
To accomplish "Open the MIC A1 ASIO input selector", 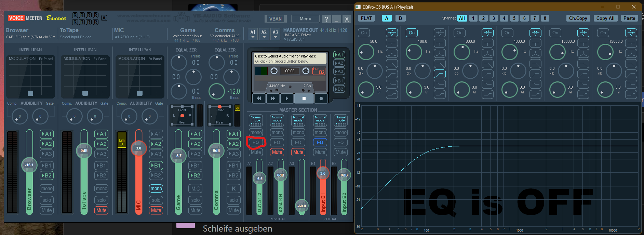I will (x=132, y=37).
